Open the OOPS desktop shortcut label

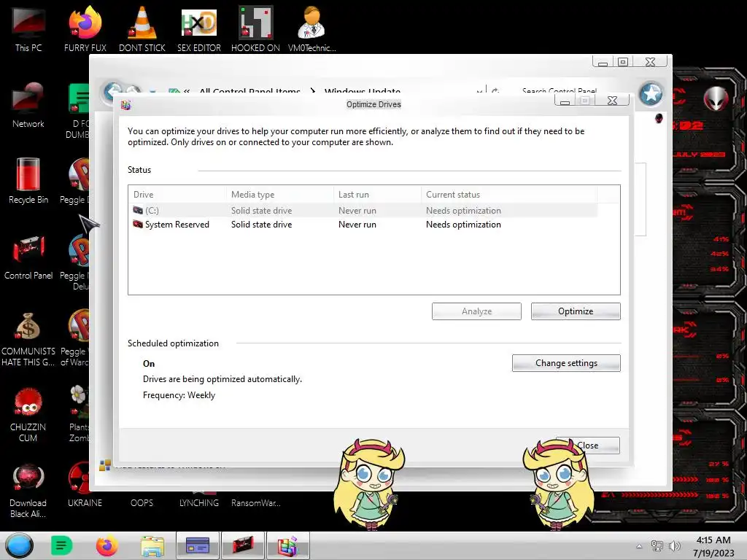coord(142,503)
